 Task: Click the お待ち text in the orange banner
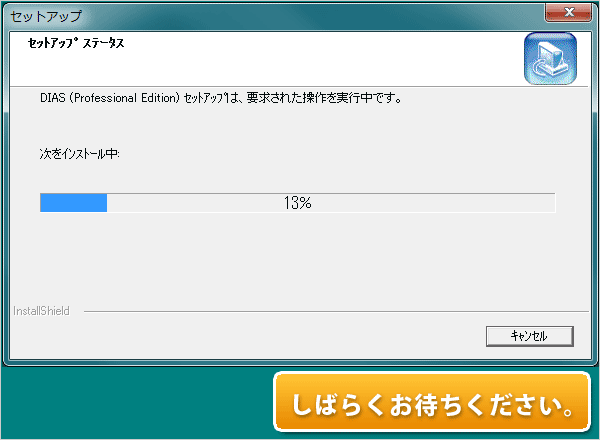point(414,405)
